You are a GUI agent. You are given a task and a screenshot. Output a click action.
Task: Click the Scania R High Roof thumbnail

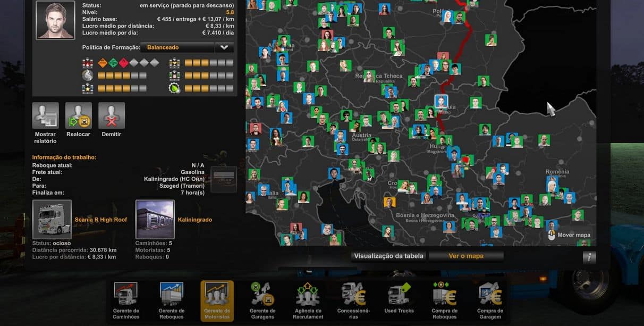[x=52, y=220]
